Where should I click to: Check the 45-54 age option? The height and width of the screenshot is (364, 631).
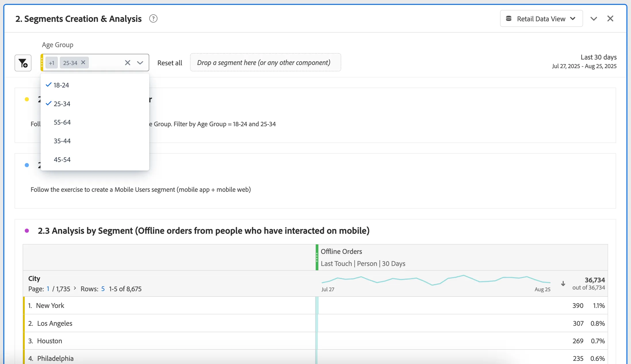click(95, 160)
